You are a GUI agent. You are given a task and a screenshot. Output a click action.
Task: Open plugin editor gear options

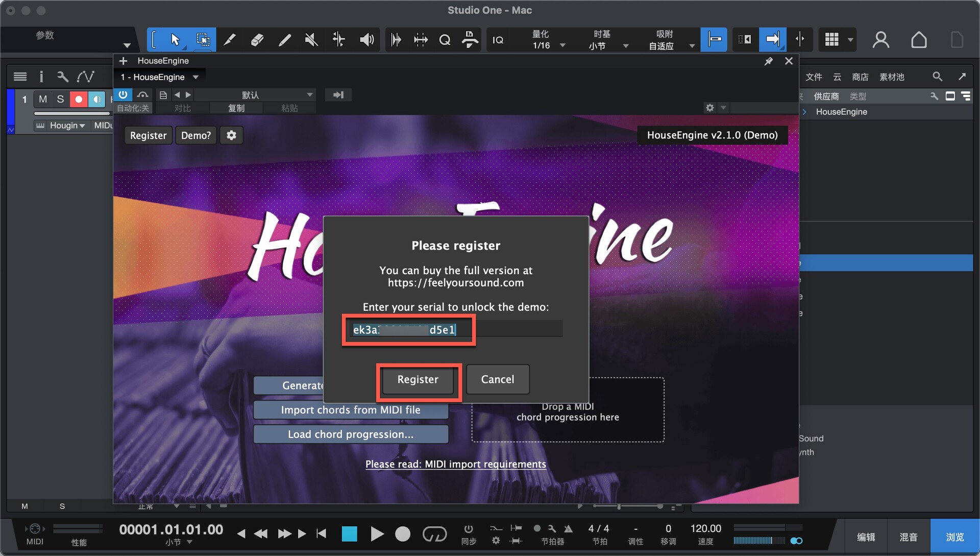tap(709, 108)
